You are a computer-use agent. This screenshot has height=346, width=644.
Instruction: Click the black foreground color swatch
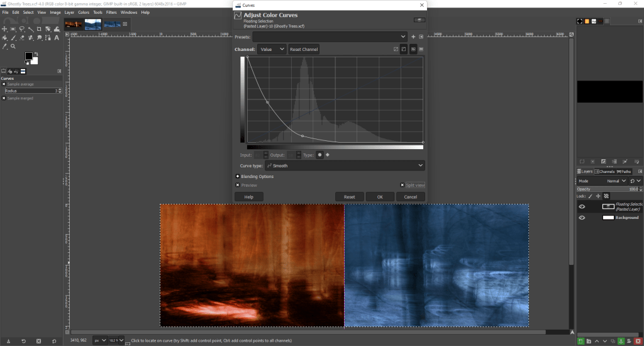coord(28,56)
